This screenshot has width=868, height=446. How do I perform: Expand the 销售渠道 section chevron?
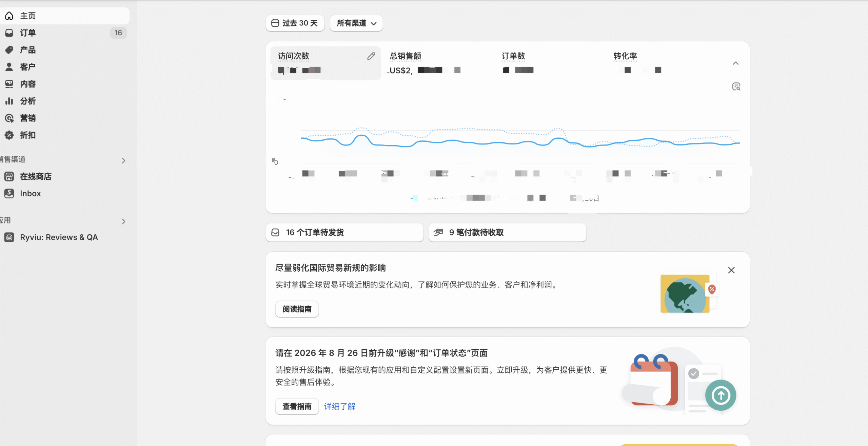[123, 160]
